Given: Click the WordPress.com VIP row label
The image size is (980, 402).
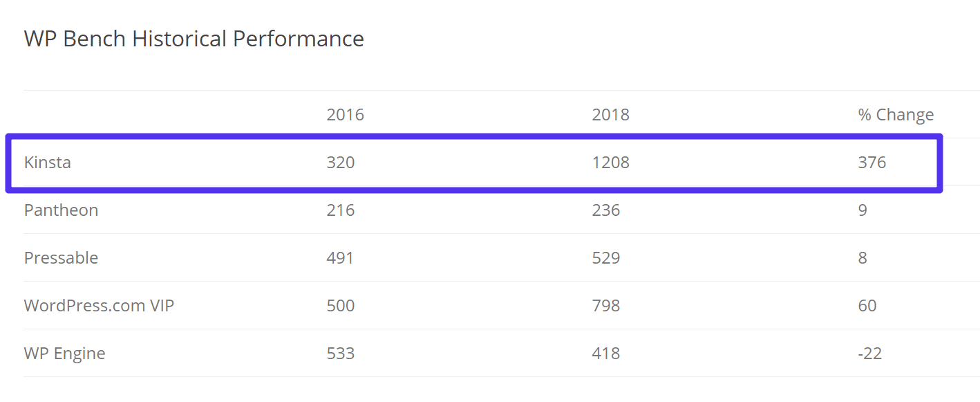Looking at the screenshot, I should coord(99,306).
